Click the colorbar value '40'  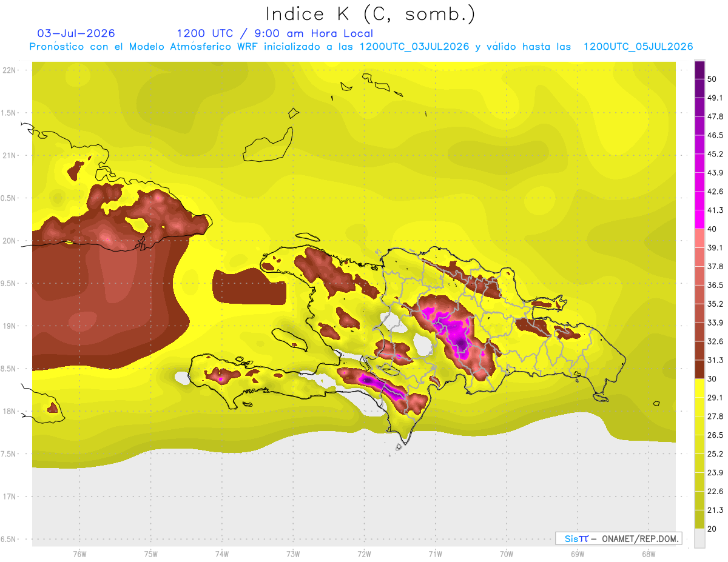[x=713, y=229]
